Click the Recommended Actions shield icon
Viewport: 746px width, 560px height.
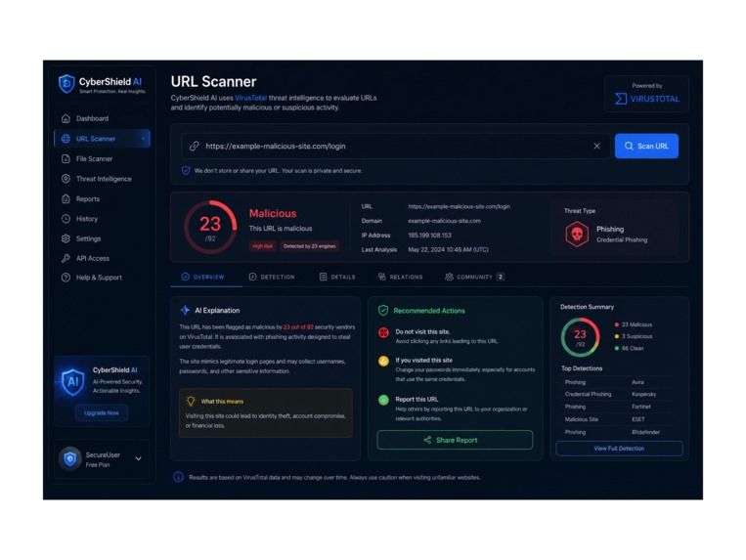tap(383, 311)
